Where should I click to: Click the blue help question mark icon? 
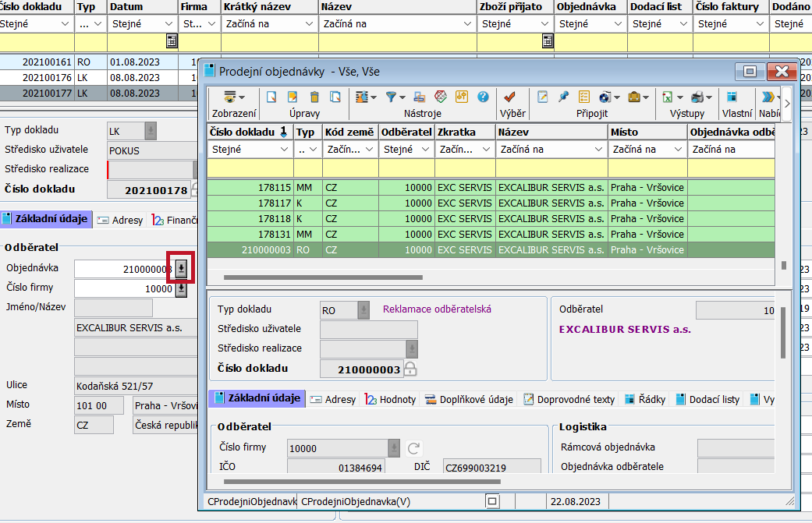click(x=483, y=97)
